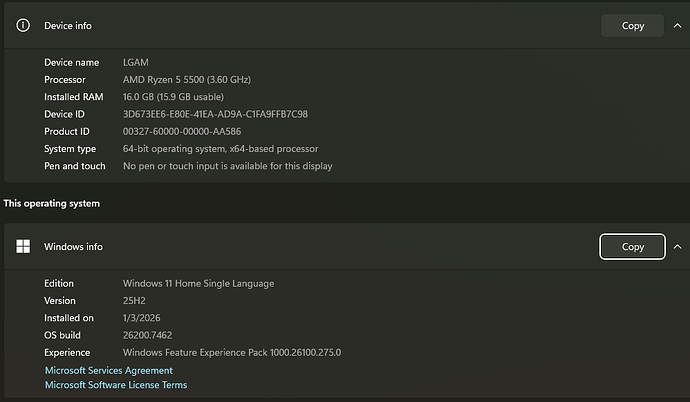This screenshot has width=690, height=402.
Task: Copy the Device info details
Action: (x=632, y=26)
